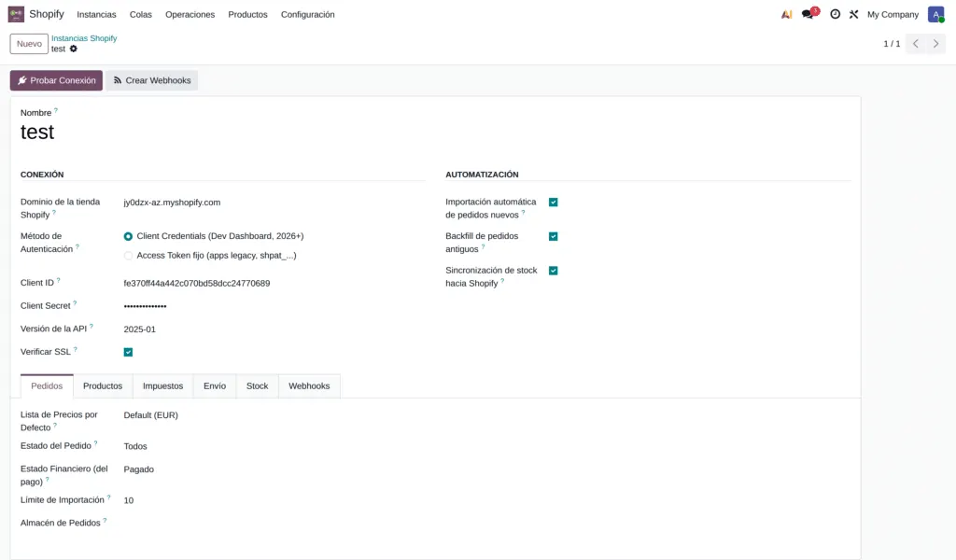Viewport: 956px width, 560px height.
Task: Show the help tooltip for Client ID
Action: (x=59, y=280)
